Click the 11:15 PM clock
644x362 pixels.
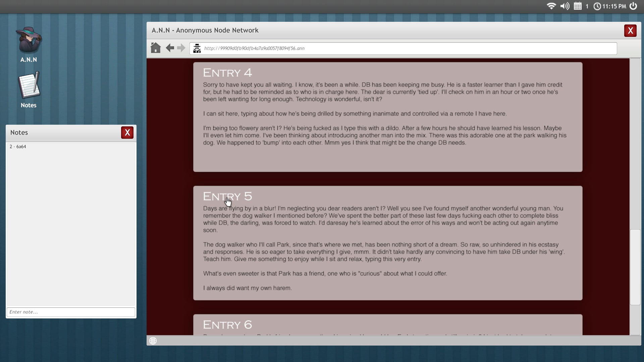[x=614, y=6]
